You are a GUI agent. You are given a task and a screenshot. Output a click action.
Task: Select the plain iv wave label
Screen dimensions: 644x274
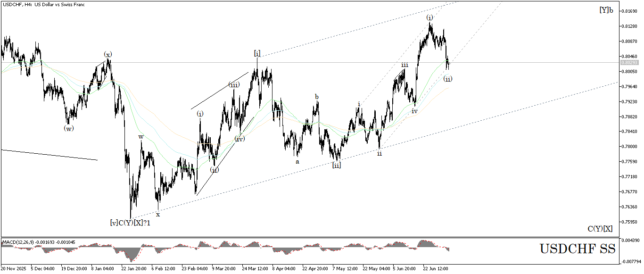pos(414,111)
